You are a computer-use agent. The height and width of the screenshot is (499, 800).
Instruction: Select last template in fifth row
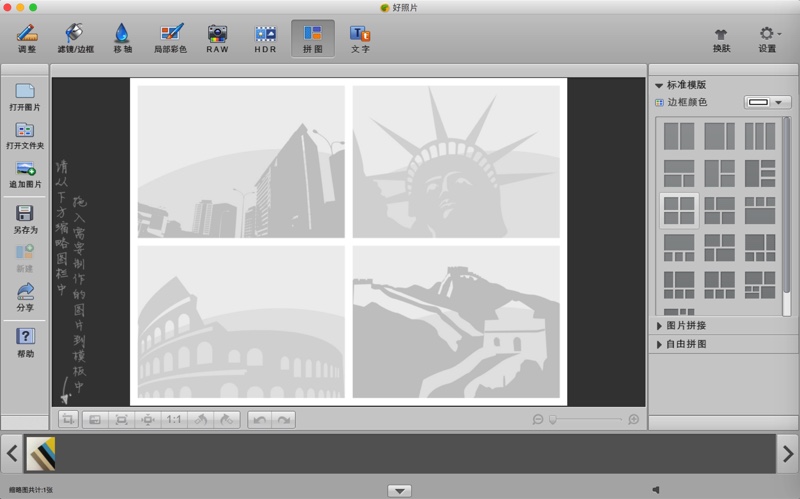click(x=760, y=285)
